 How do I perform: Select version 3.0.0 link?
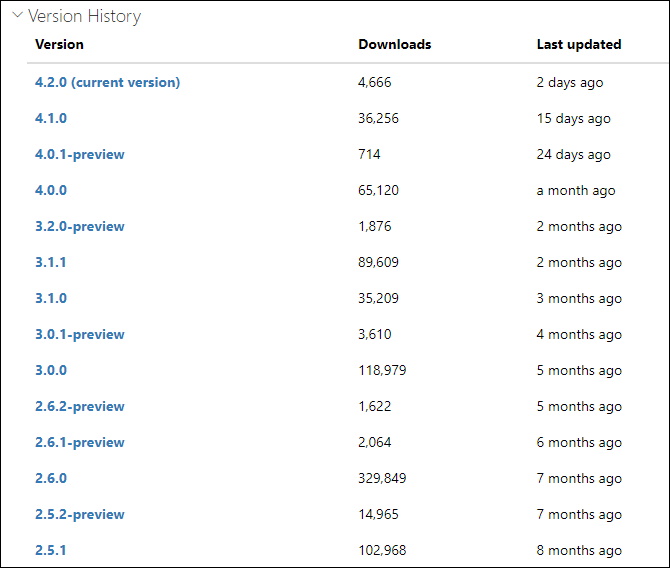51,370
